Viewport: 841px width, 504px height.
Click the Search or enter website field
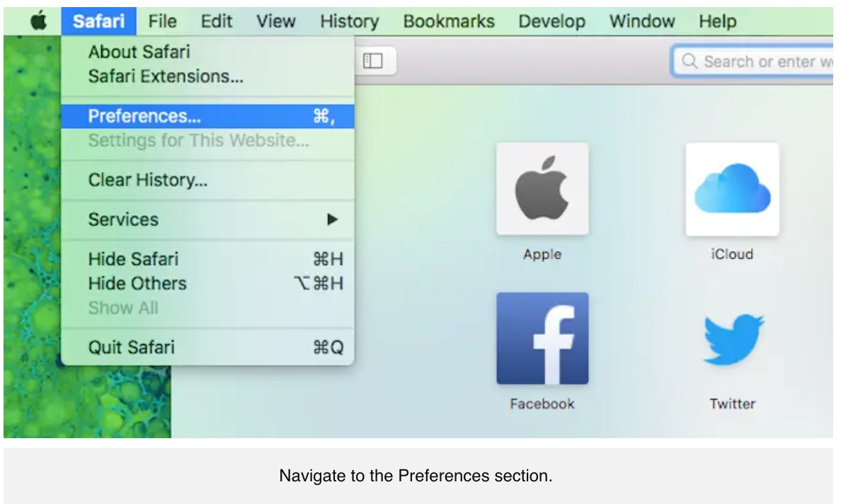tap(753, 62)
